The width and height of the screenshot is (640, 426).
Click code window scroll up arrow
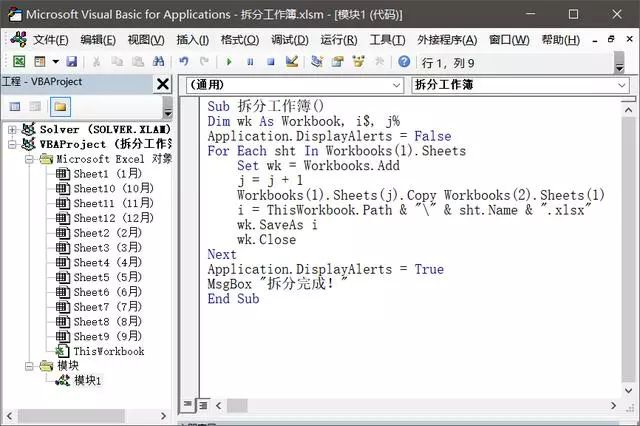[629, 110]
